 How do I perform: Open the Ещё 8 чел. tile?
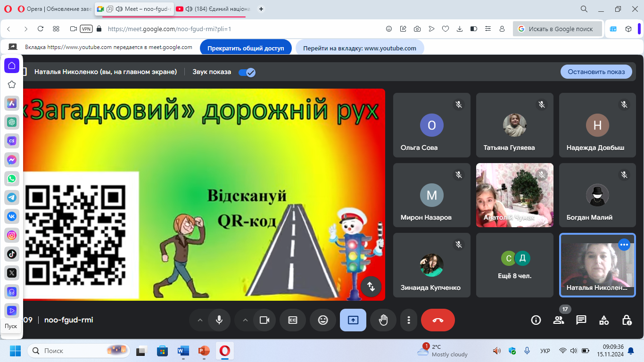coord(515,265)
